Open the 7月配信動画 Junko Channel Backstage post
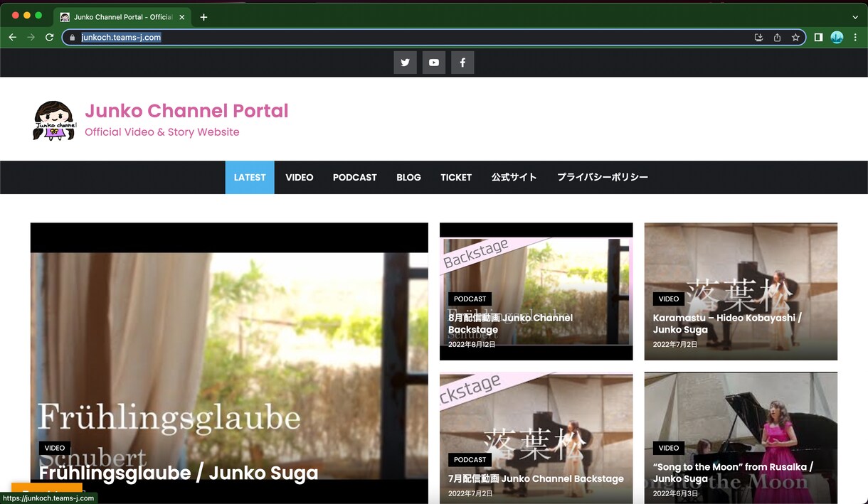The image size is (868, 504). point(536,478)
